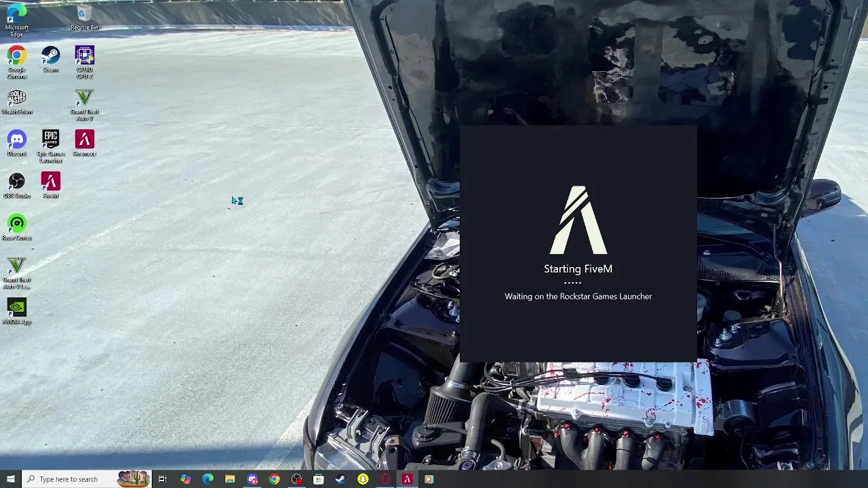Click 'Waiting on the Rockstar Games Launcher' status text
Screen dimensions: 868x488
pyautogui.click(x=578, y=296)
